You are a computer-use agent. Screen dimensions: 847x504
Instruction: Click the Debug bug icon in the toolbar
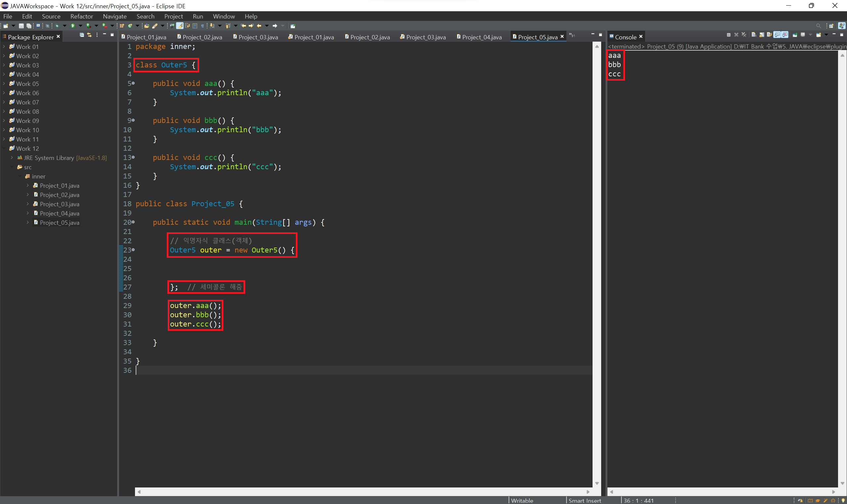click(57, 26)
